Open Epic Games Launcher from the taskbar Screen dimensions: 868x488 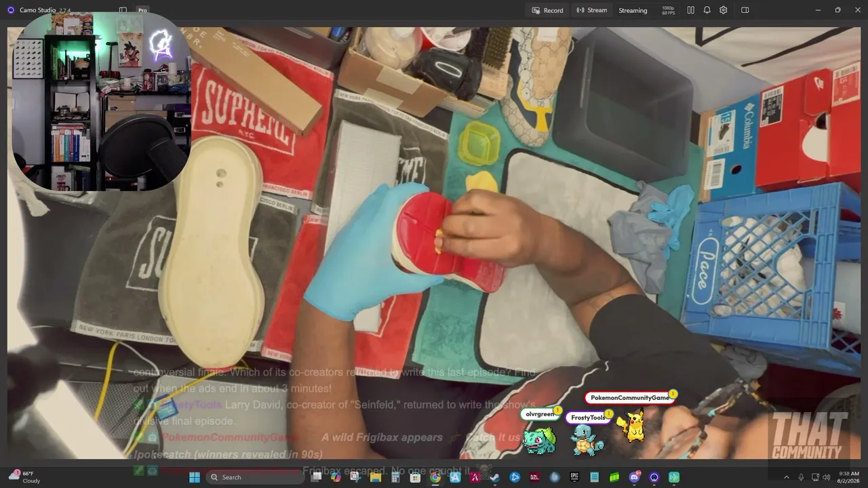tap(574, 477)
